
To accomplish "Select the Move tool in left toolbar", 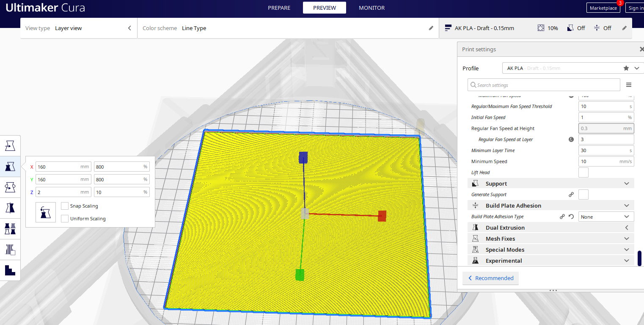I will (x=10, y=146).
